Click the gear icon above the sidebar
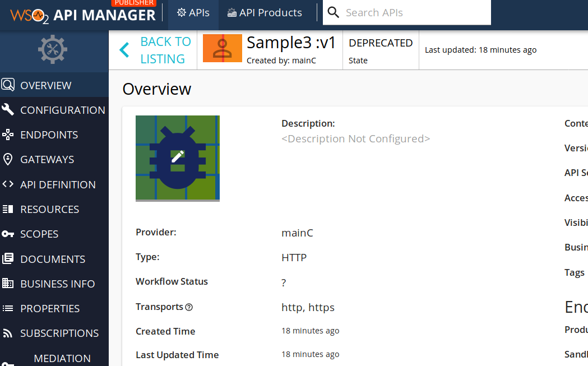588x366 pixels. (x=52, y=49)
